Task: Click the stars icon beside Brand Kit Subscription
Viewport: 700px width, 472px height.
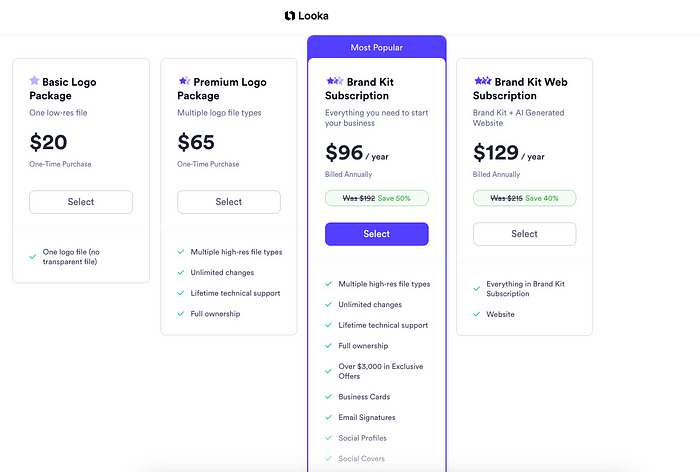Action: coord(335,81)
